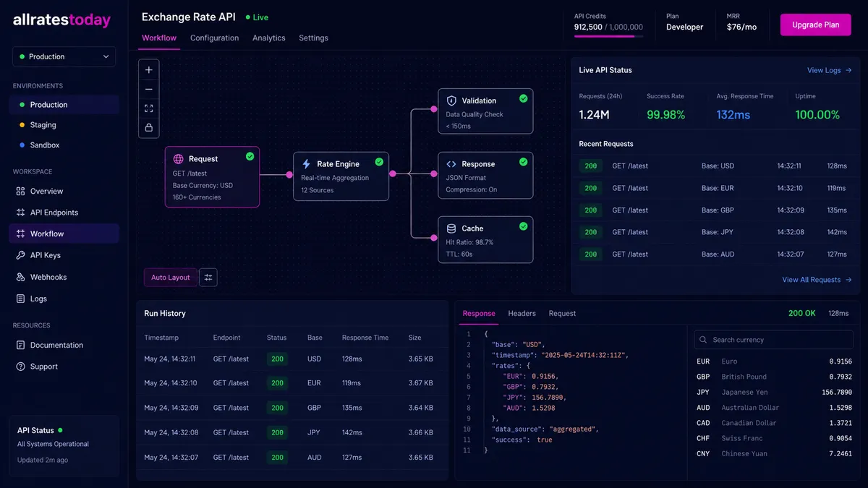Switch to the Workflow top tab

[159, 38]
